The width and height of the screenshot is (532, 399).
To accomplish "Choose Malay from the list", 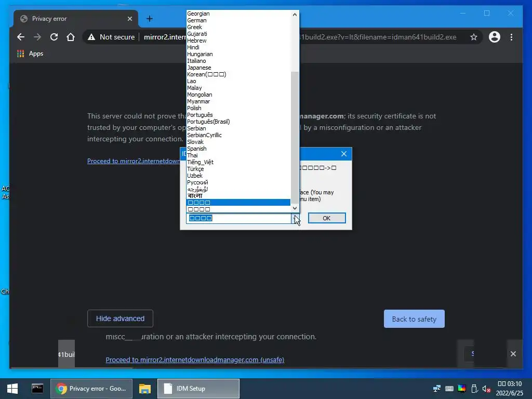I will coord(238,88).
